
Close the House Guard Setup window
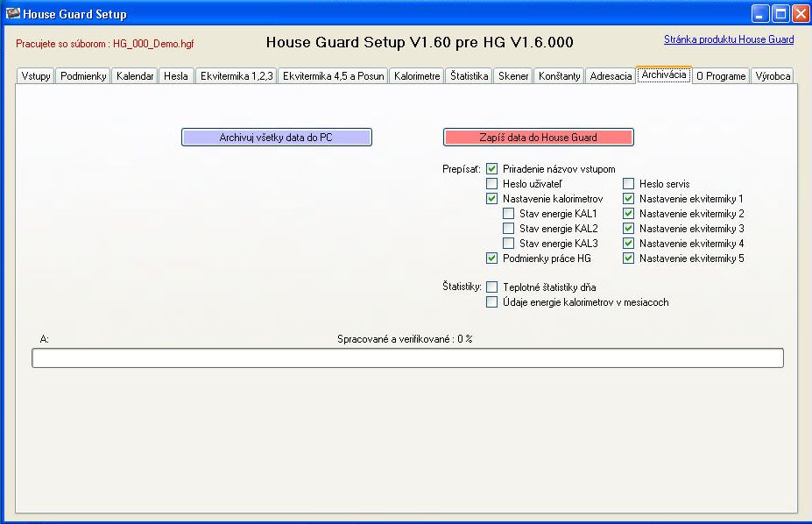[801, 13]
